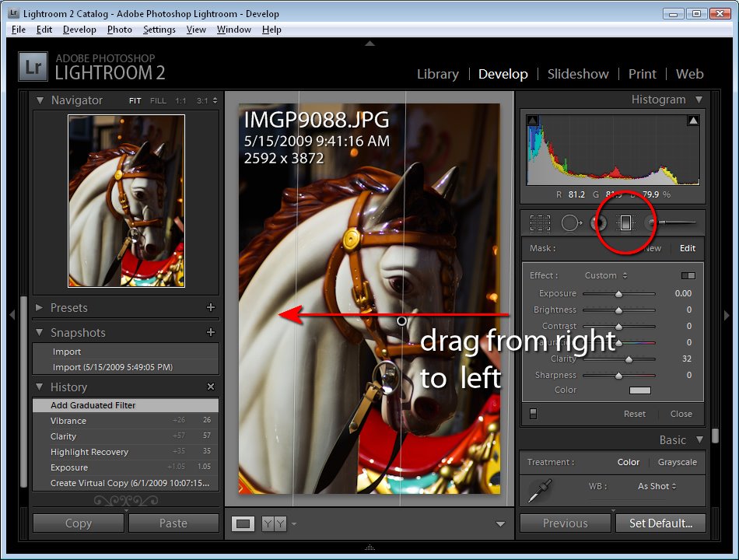Enable Before/After comparison view
The image size is (739, 560).
pyautogui.click(x=274, y=523)
